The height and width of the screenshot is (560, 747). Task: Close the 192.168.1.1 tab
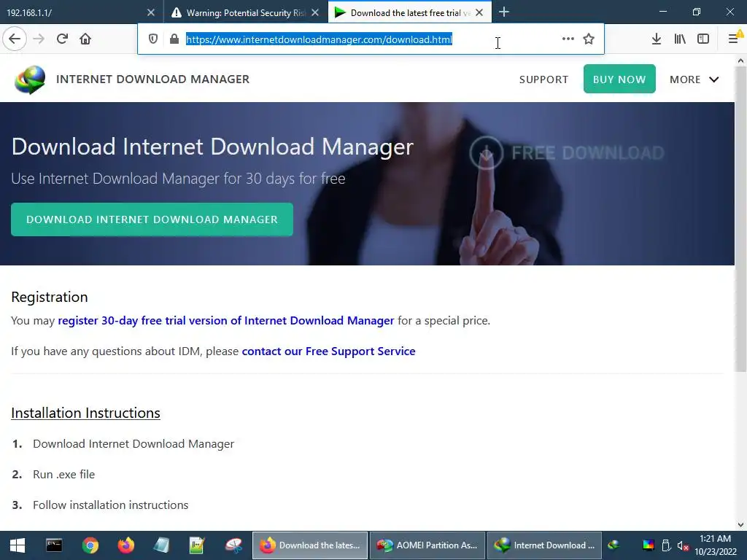click(150, 13)
